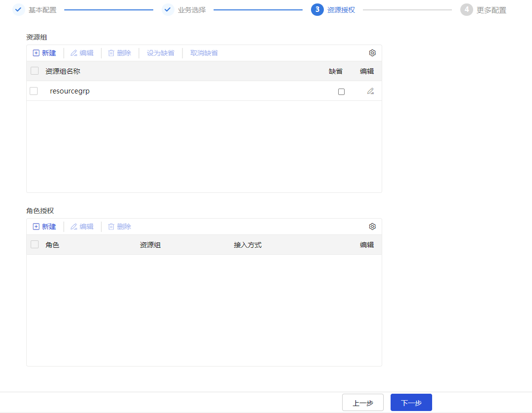Image resolution: width=532 pixels, height=413 pixels.
Task: Select the resourcegrp row checkbox
Action: click(34, 91)
